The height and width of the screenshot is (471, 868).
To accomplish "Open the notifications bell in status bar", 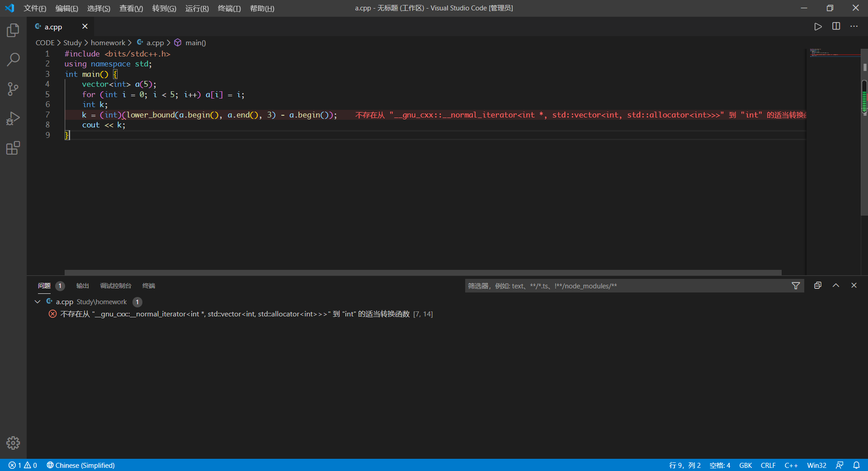I will (856, 465).
